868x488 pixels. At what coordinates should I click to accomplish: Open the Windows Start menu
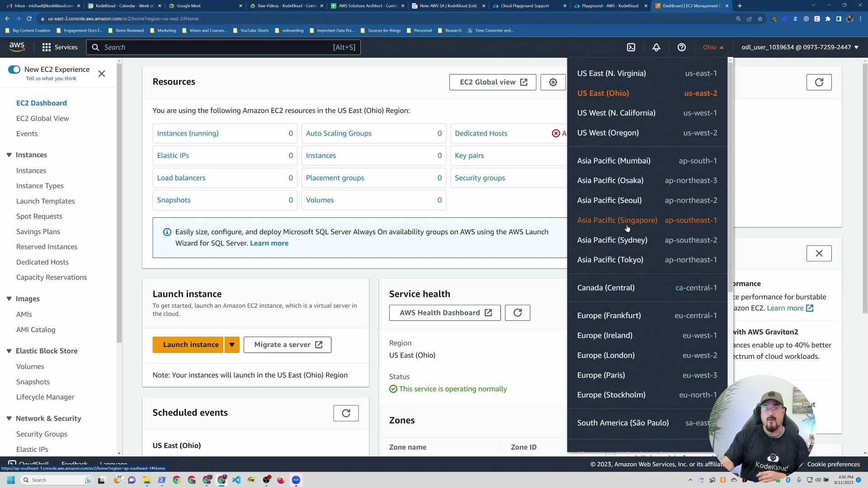tap(11, 480)
